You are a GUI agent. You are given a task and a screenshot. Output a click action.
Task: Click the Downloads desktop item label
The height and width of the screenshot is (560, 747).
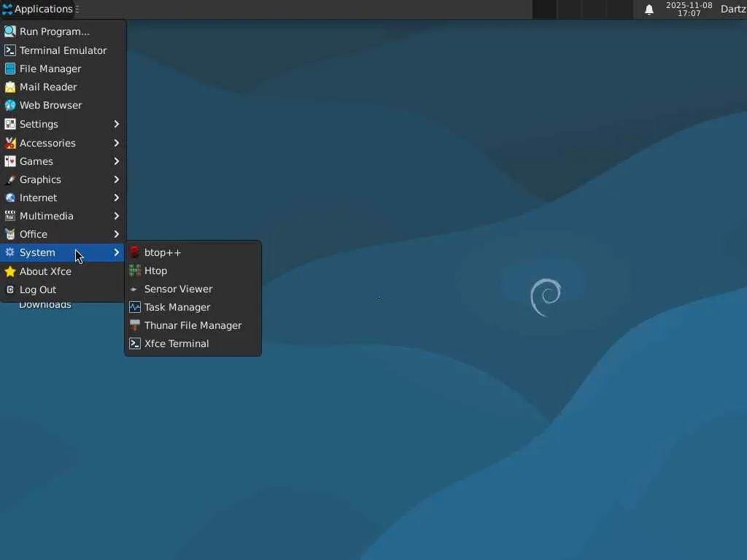click(44, 306)
